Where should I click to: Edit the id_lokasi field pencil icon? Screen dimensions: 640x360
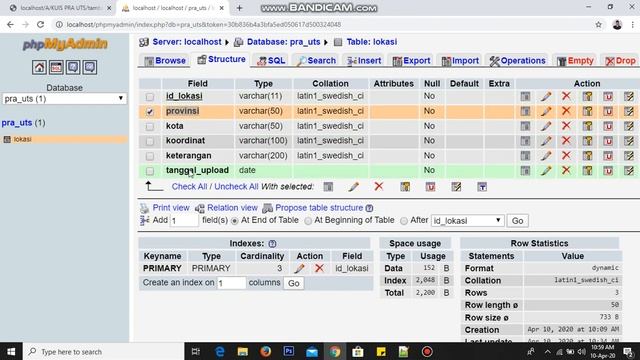tap(546, 96)
